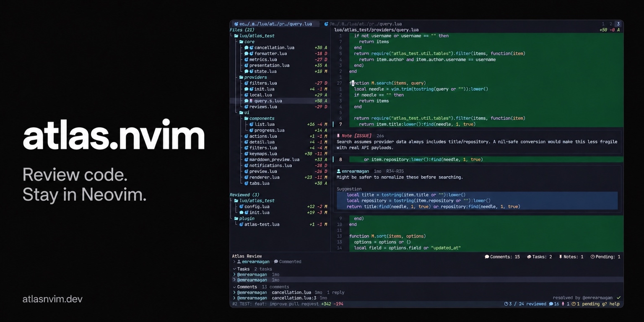The height and width of the screenshot is (322, 644).
Task: Click the pin icon on the Note [ISSUE] header
Action: point(339,136)
